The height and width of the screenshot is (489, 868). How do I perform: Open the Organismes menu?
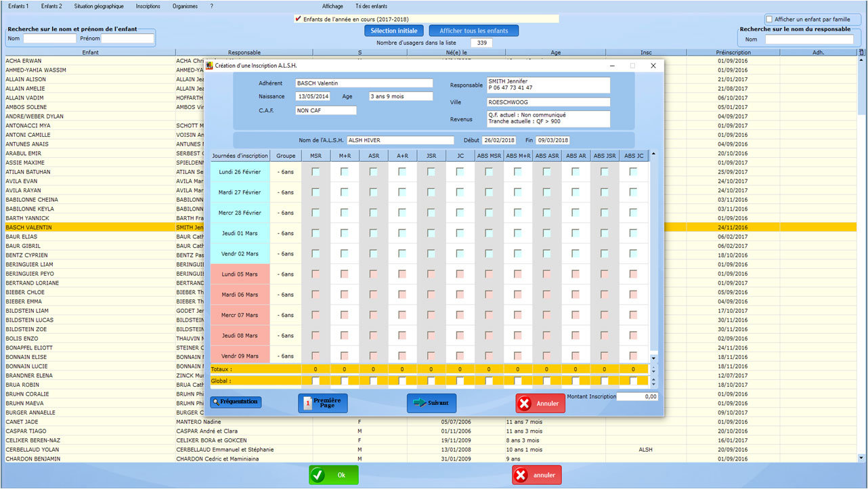click(x=185, y=6)
